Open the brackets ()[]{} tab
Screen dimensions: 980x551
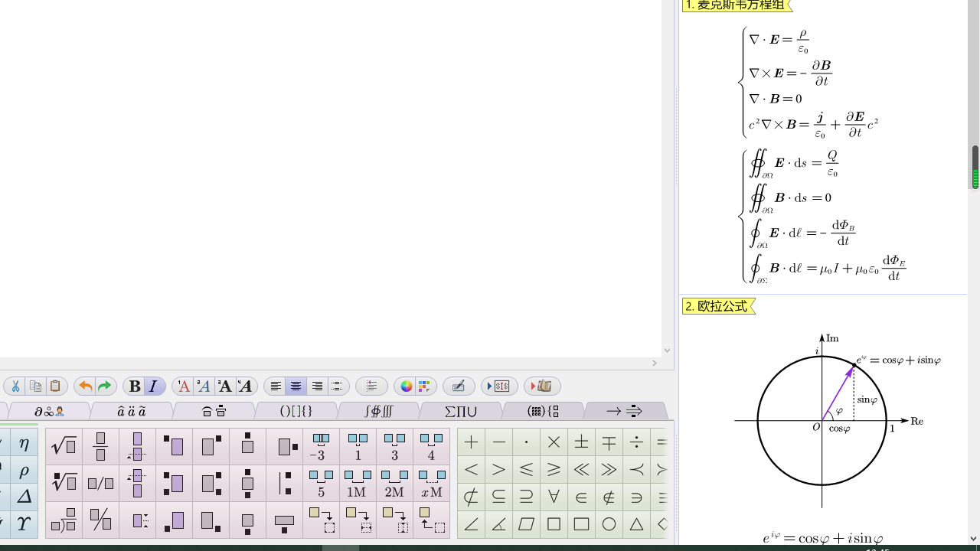coord(296,412)
